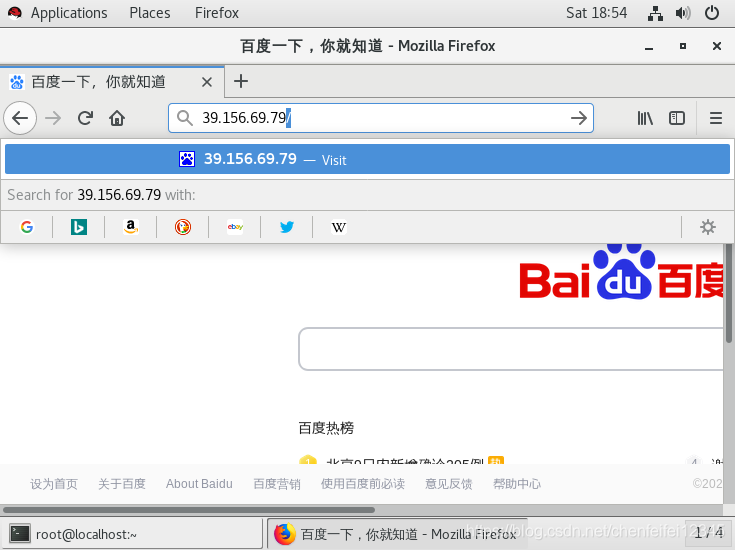Screen dimensions: 735x550
Task: Open the volume speaker icon
Action: point(683,13)
